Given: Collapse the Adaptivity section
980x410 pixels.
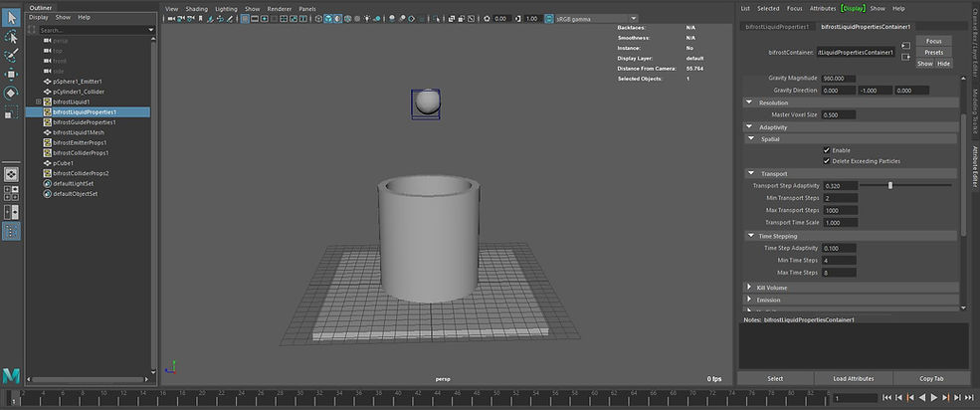Looking at the screenshot, I should click(x=749, y=127).
